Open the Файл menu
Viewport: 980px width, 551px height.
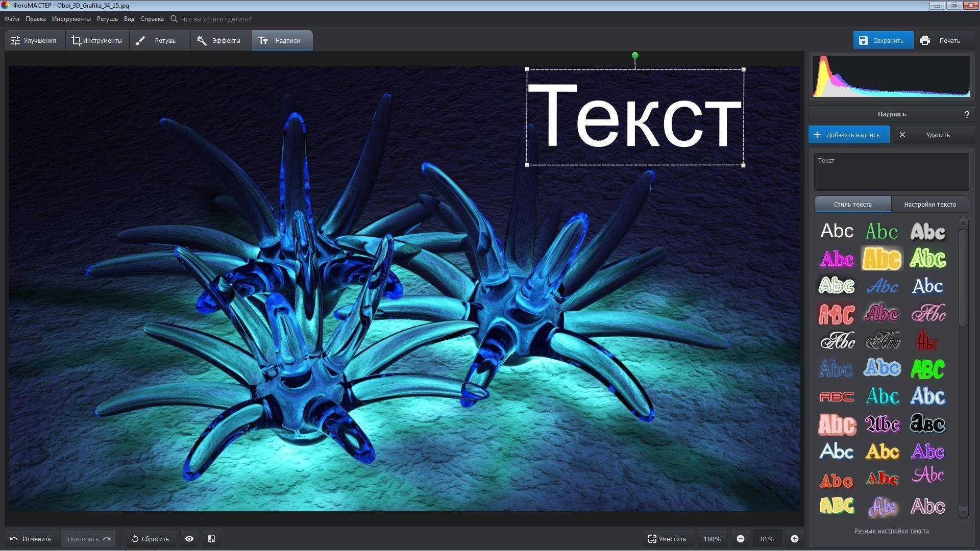12,19
